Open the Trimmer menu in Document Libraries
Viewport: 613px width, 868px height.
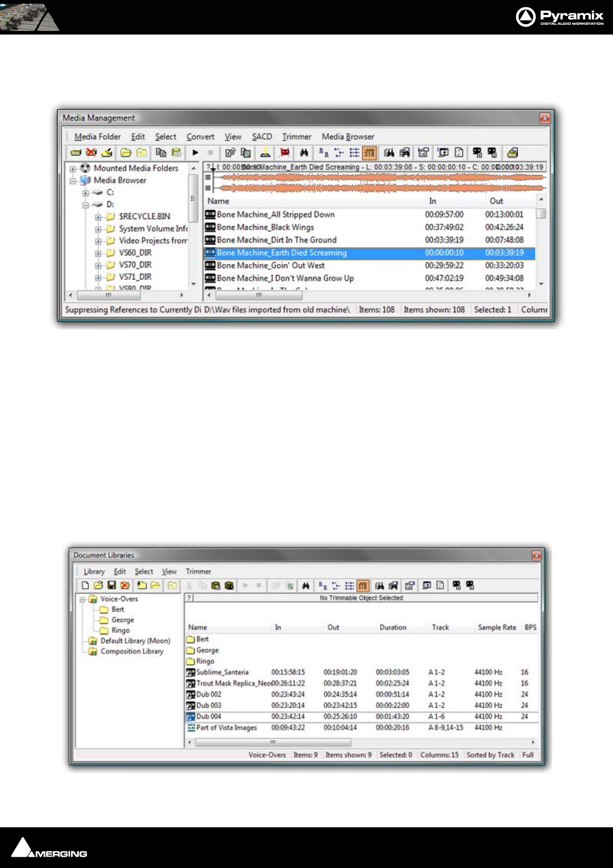(x=198, y=572)
